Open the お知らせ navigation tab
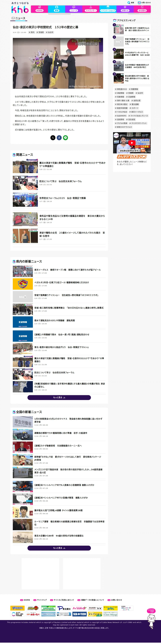Screen dimensions: 161x644 [x=125, y=9]
